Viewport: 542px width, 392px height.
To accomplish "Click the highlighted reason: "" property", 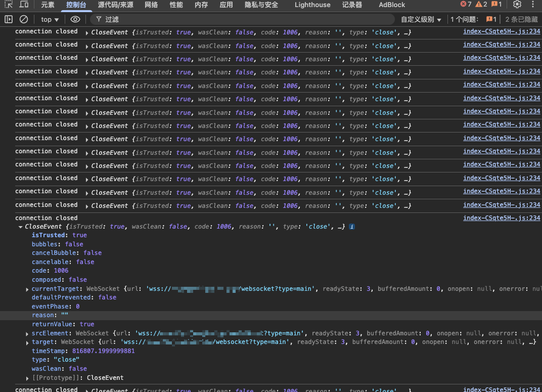I will pyautogui.click(x=50, y=315).
